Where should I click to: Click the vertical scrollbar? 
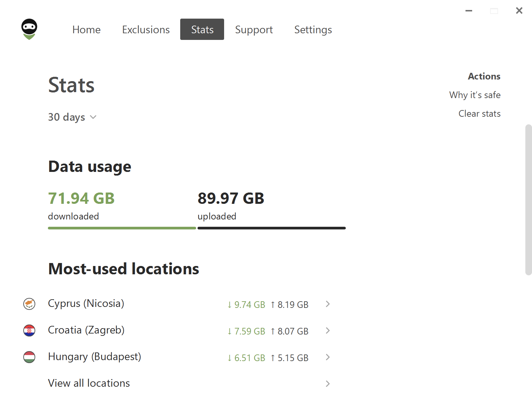(528, 199)
